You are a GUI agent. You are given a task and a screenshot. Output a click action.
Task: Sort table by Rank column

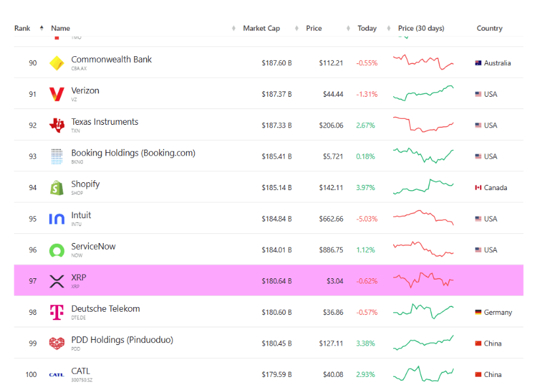pyautogui.click(x=23, y=28)
